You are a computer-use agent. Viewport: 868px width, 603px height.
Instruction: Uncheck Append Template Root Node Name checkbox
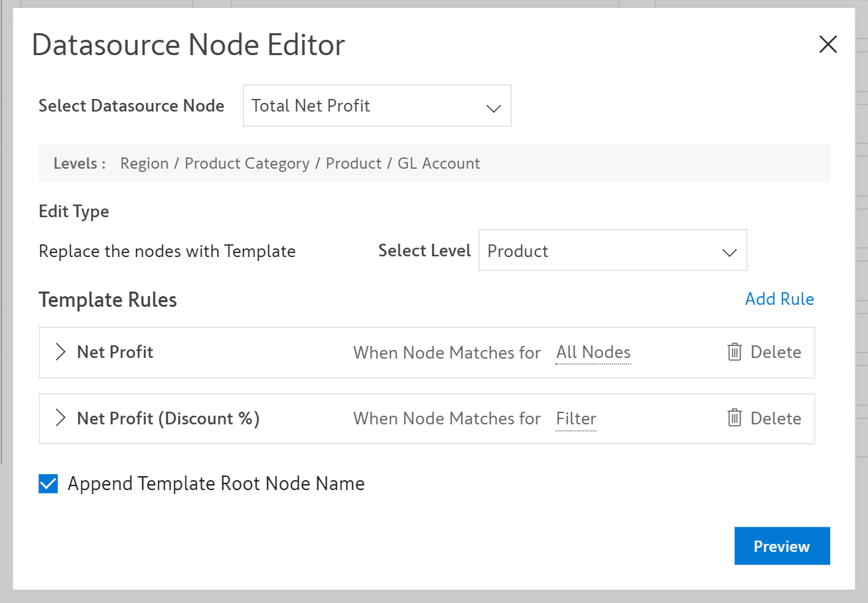(x=48, y=484)
